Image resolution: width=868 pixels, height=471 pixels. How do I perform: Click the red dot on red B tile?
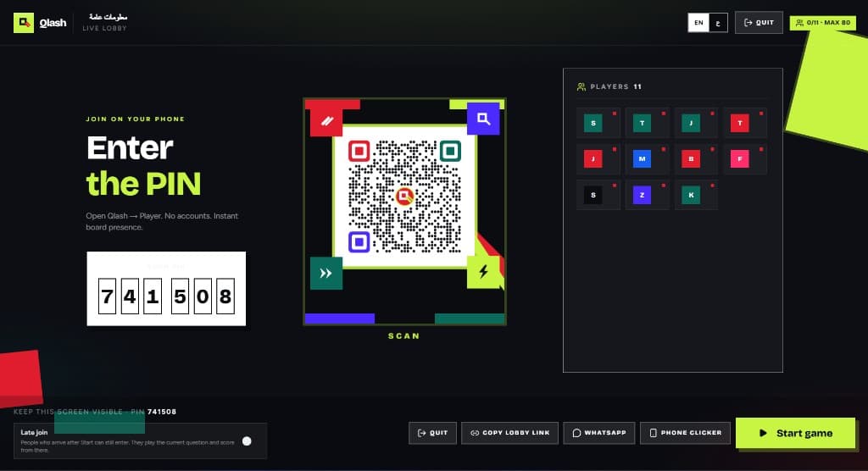tap(712, 149)
